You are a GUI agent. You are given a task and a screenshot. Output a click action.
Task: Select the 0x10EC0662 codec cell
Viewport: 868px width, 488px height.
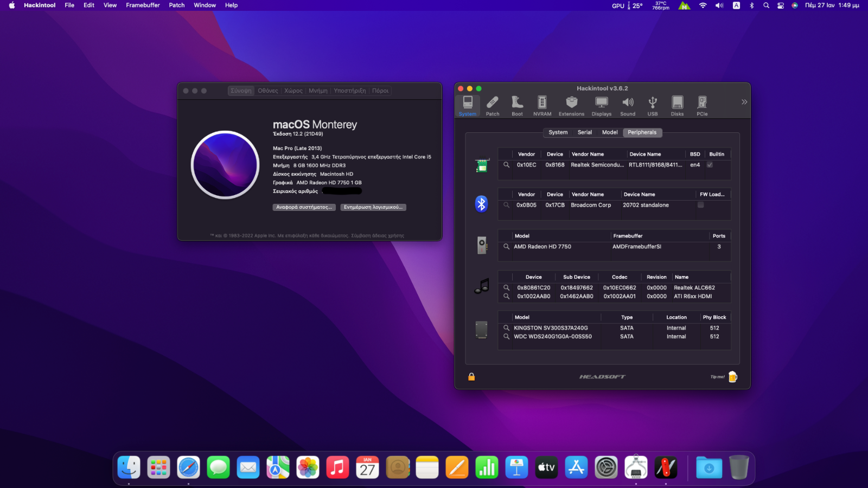point(620,288)
